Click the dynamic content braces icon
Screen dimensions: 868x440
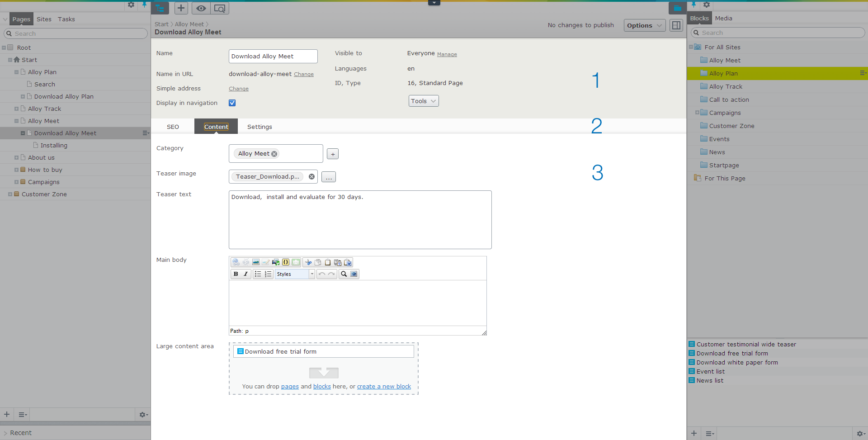[x=285, y=262]
